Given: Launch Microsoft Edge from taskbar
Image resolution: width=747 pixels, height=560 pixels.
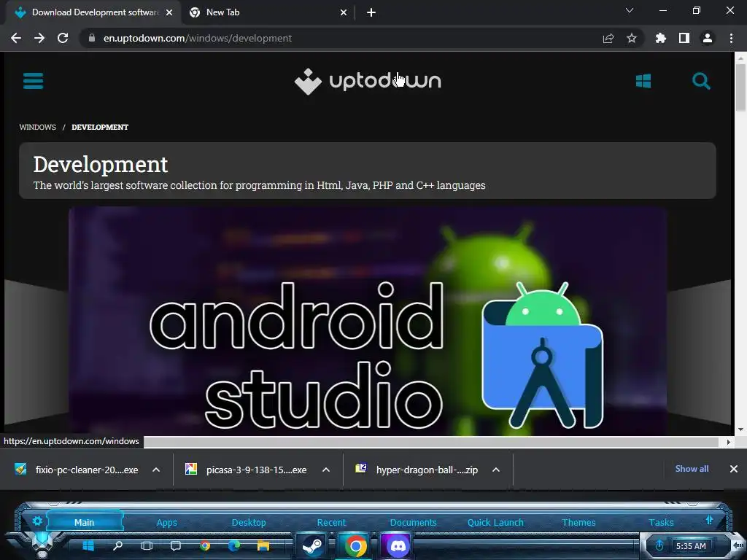Looking at the screenshot, I should coord(234,545).
